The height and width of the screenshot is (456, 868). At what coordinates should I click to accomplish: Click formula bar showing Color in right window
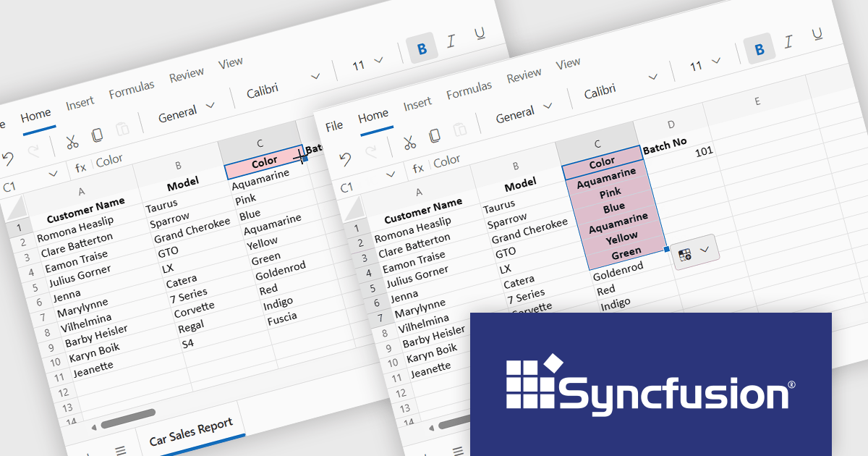pos(447,161)
